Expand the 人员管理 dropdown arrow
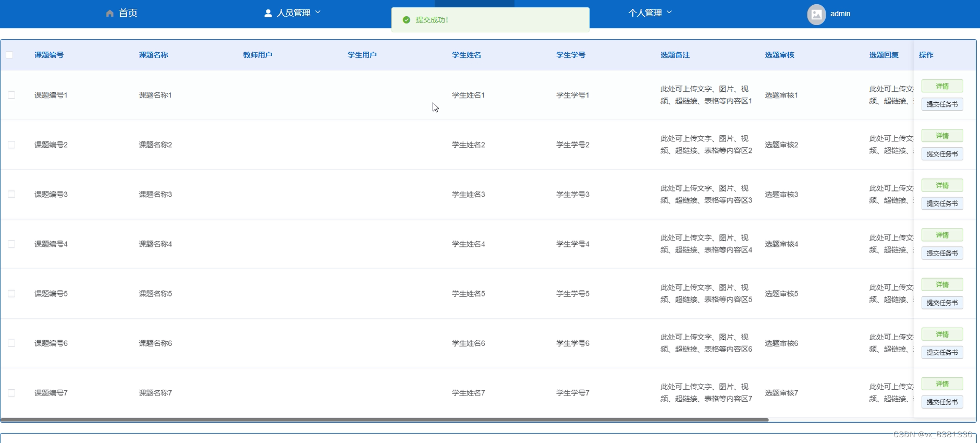Viewport: 980px width, 443px height. point(318,12)
